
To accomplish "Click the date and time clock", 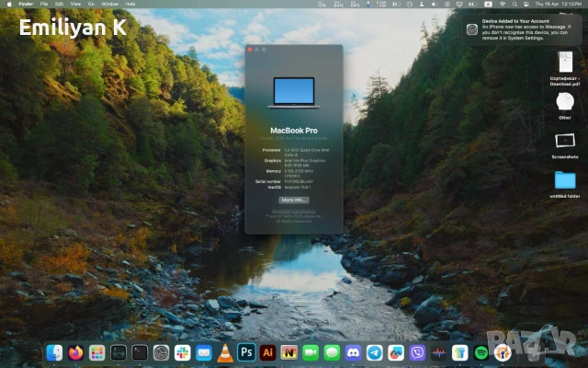I will (x=559, y=4).
